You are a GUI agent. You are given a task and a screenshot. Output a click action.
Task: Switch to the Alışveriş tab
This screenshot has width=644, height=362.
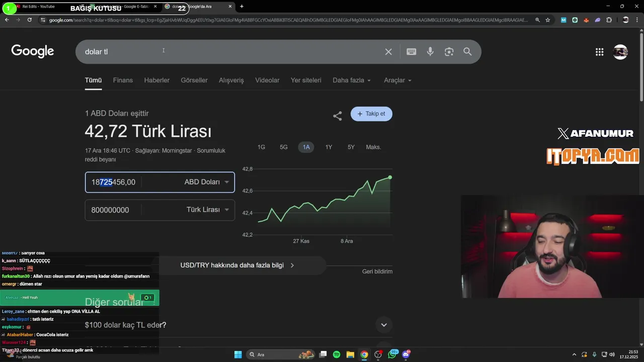(231, 80)
